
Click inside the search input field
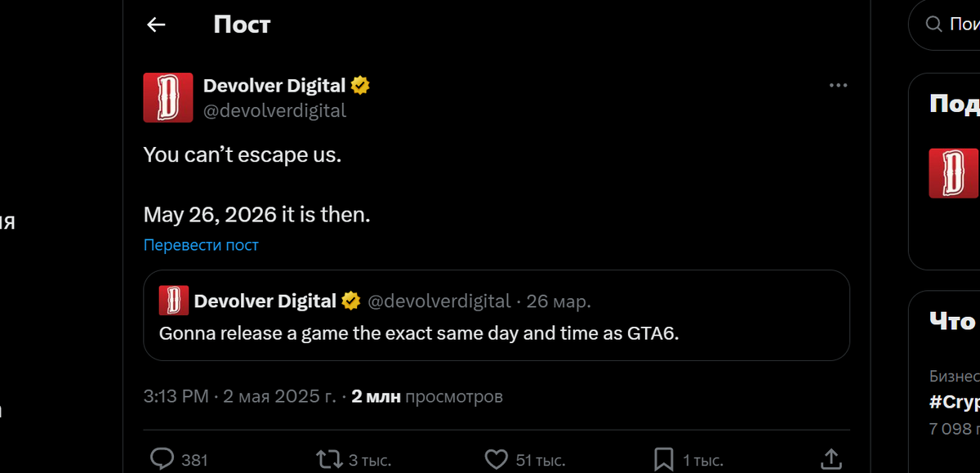tap(964, 25)
